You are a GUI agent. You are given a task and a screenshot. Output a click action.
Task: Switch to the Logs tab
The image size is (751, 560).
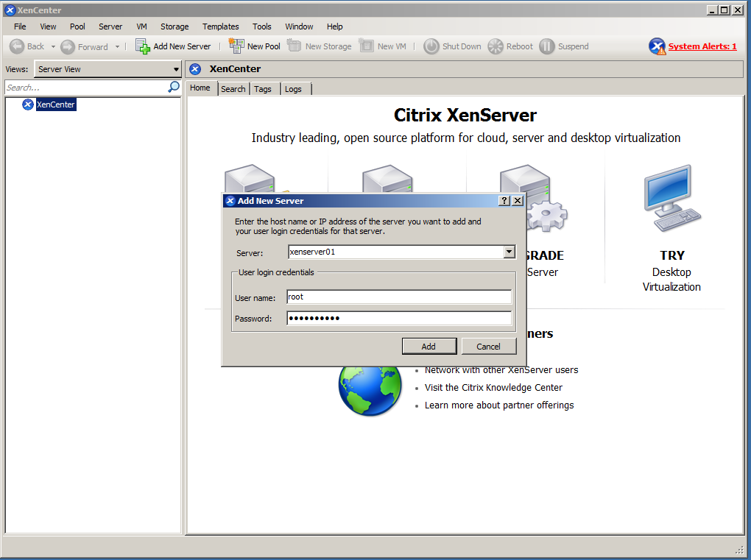point(293,89)
